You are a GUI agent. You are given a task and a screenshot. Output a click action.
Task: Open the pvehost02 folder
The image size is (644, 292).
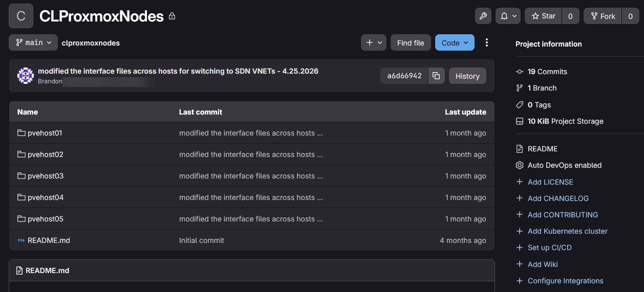click(45, 154)
